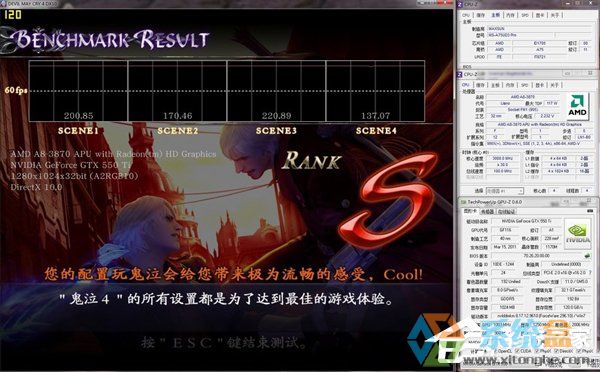
Task: Click the Scene 2 score 170.46
Action: tap(178, 116)
